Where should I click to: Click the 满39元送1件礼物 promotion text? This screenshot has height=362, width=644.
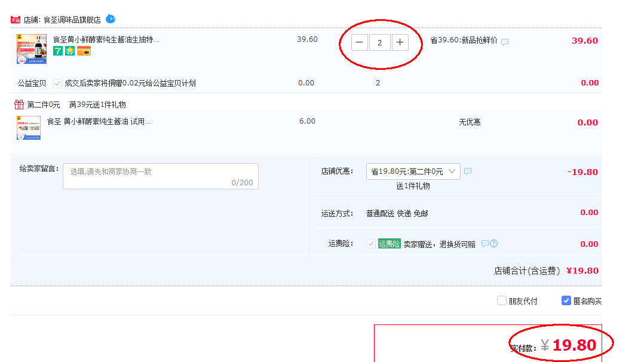[97, 105]
